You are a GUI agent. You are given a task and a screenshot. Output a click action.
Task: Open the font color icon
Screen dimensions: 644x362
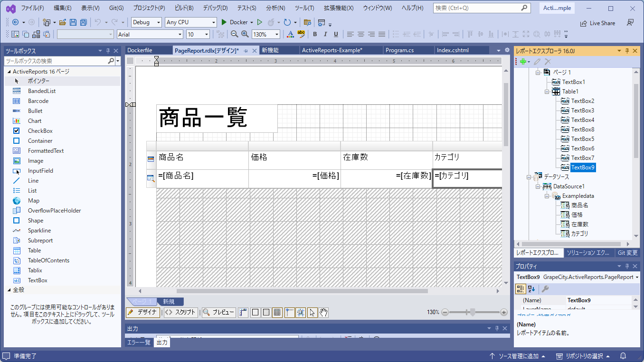click(291, 34)
